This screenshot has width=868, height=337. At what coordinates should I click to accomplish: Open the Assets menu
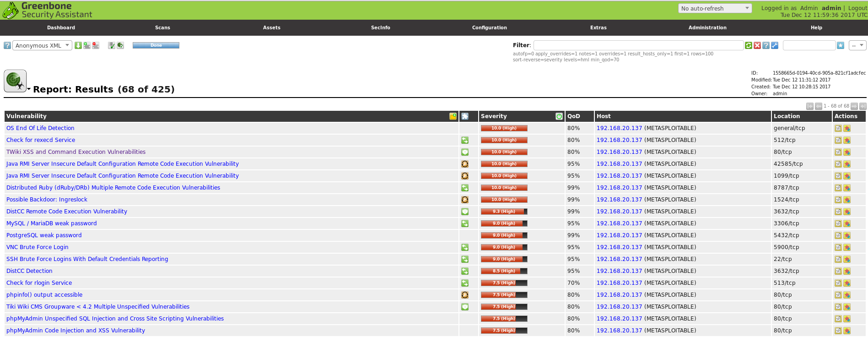[x=272, y=27]
